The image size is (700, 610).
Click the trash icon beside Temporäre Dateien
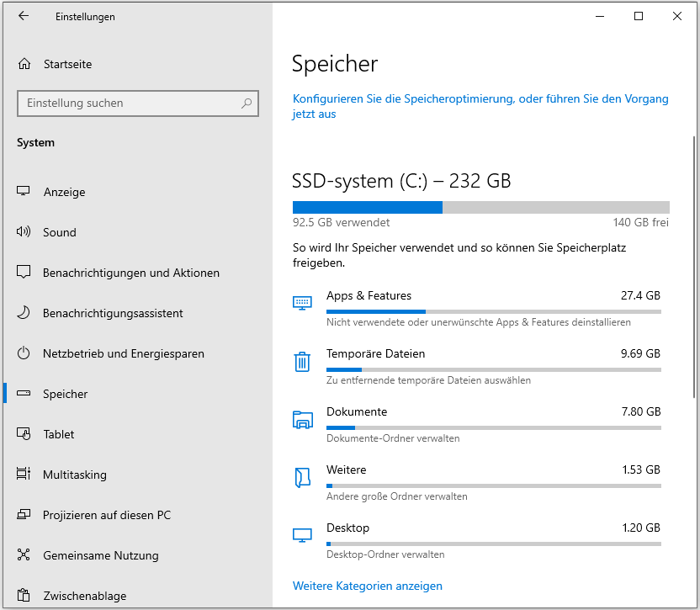pos(302,362)
